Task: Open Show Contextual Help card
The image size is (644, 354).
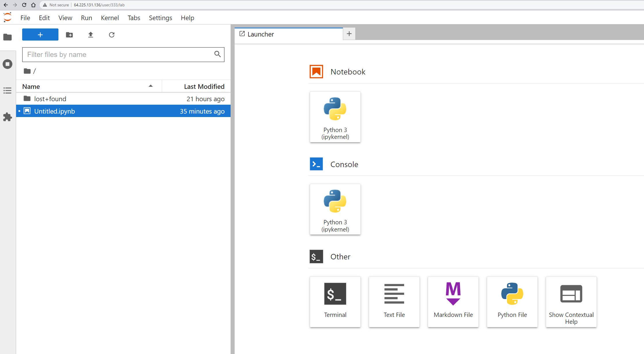Action: 571,302
